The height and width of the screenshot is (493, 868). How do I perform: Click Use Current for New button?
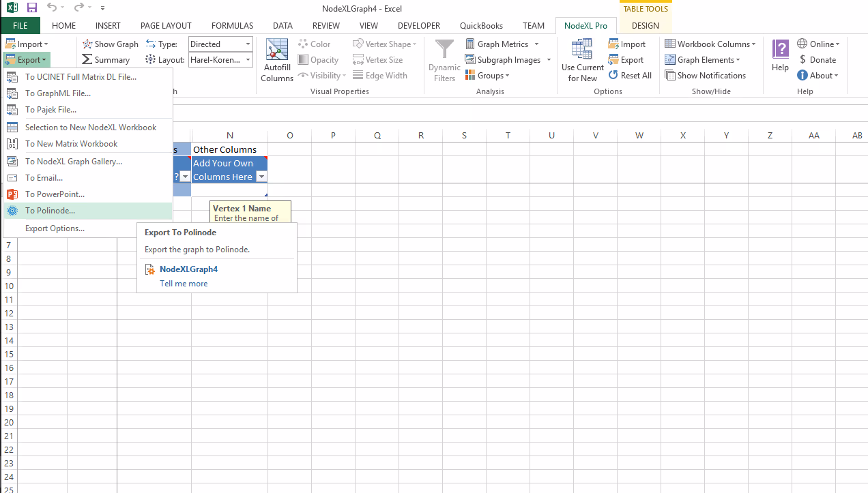click(x=582, y=61)
